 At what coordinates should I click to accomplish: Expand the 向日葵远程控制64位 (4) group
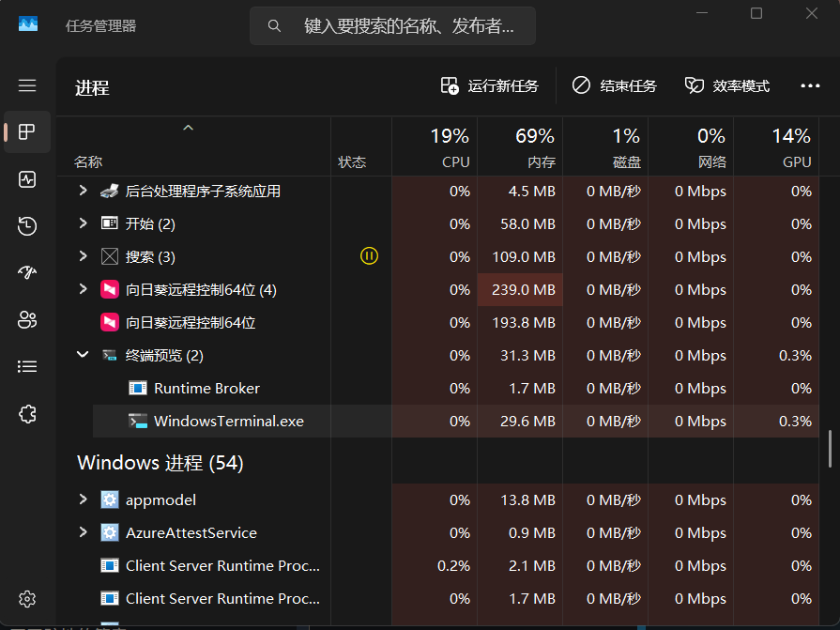click(83, 289)
